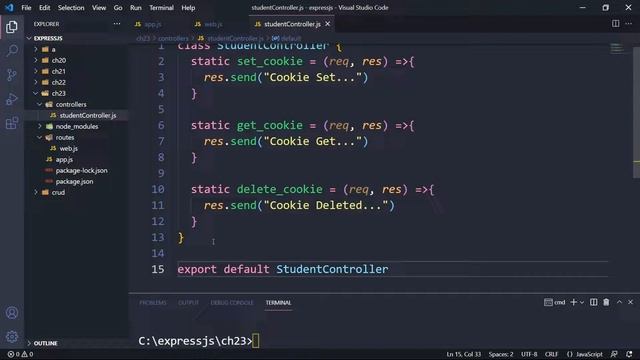This screenshot has width=640, height=360.
Task: Open the Search view in activity bar
Action: tap(12, 51)
